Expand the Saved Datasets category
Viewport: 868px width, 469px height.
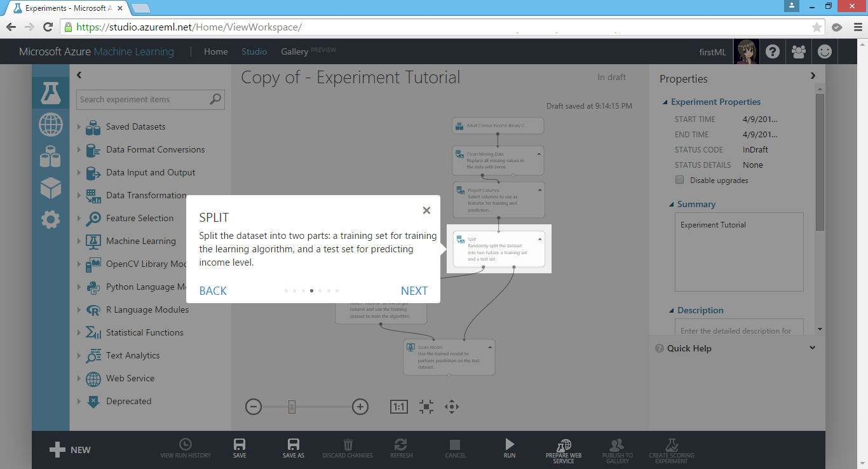tap(79, 126)
